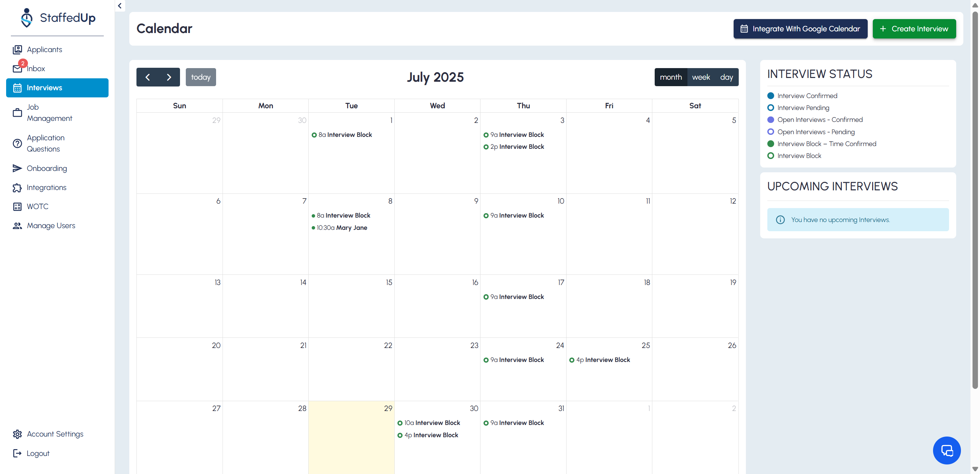The height and width of the screenshot is (474, 980).
Task: Open the chat support bubble
Action: click(x=946, y=451)
